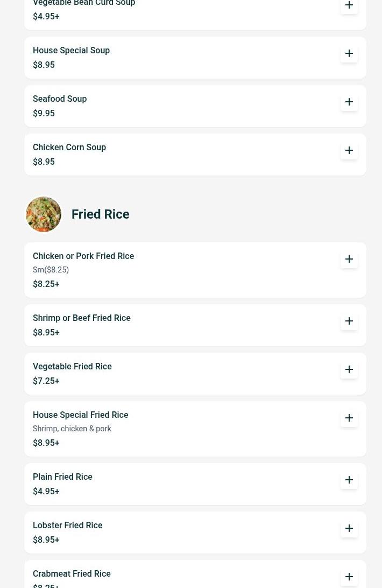Click the Shrimp, chicken & pork description
382x588 pixels.
(x=72, y=429)
